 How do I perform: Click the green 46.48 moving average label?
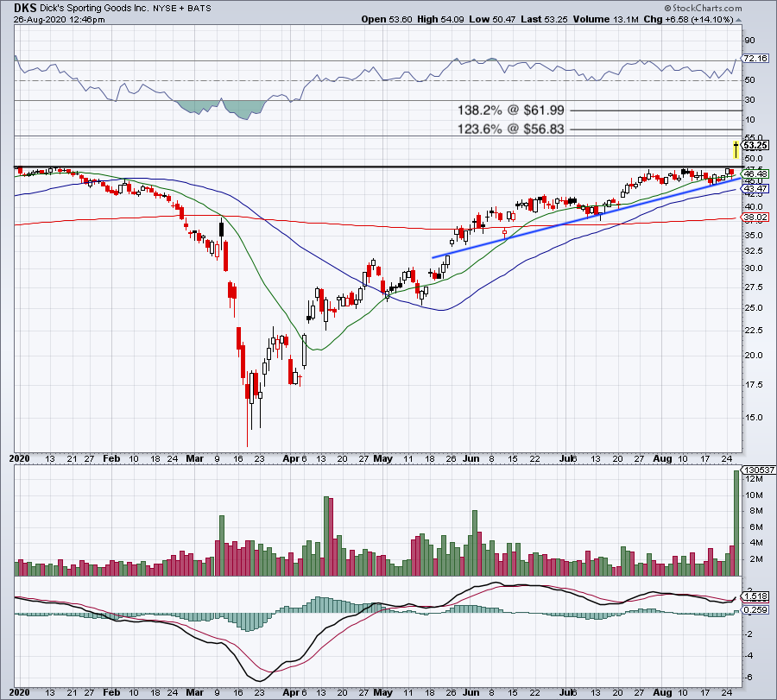[755, 173]
